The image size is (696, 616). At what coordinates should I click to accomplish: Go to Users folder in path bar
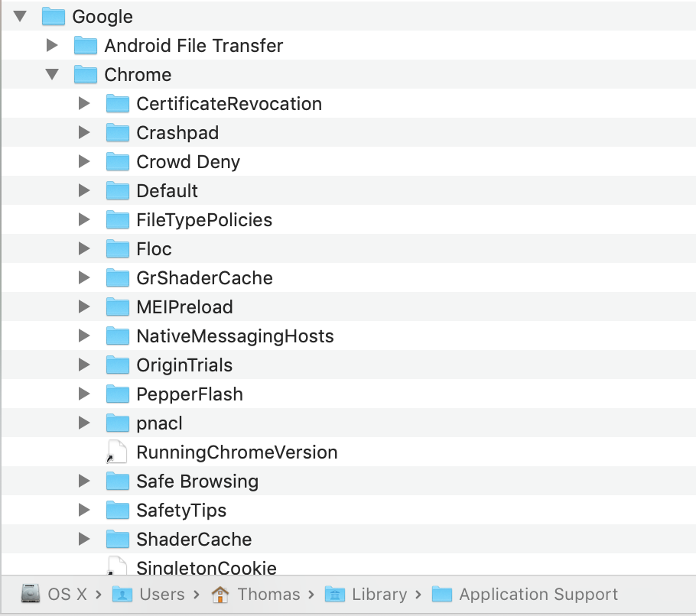(x=148, y=594)
